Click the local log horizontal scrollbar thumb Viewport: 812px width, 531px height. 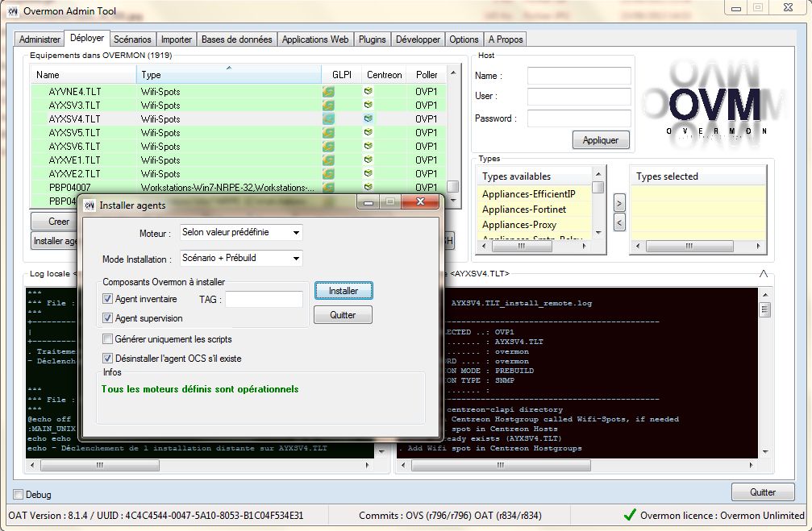click(100, 465)
